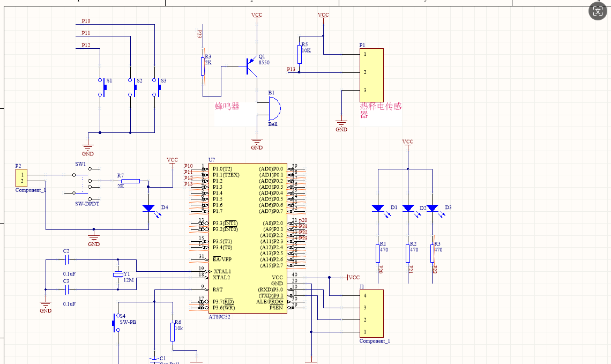
Task: Click the EA/VPP pin label
Action: pos(222,259)
